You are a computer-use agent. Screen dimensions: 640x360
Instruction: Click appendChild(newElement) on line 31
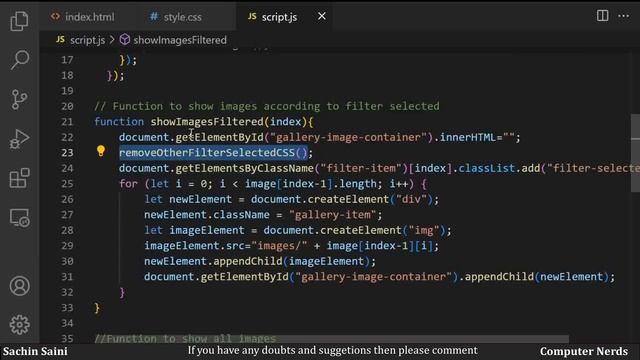[x=537, y=277]
